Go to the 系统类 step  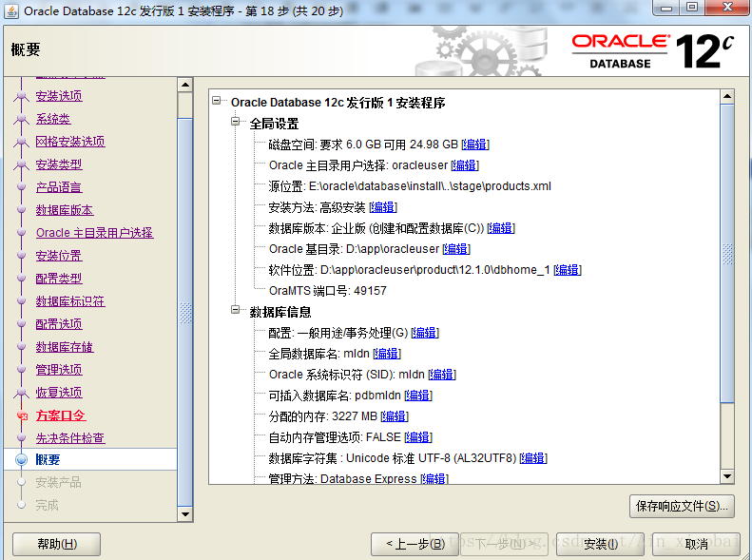[53, 119]
